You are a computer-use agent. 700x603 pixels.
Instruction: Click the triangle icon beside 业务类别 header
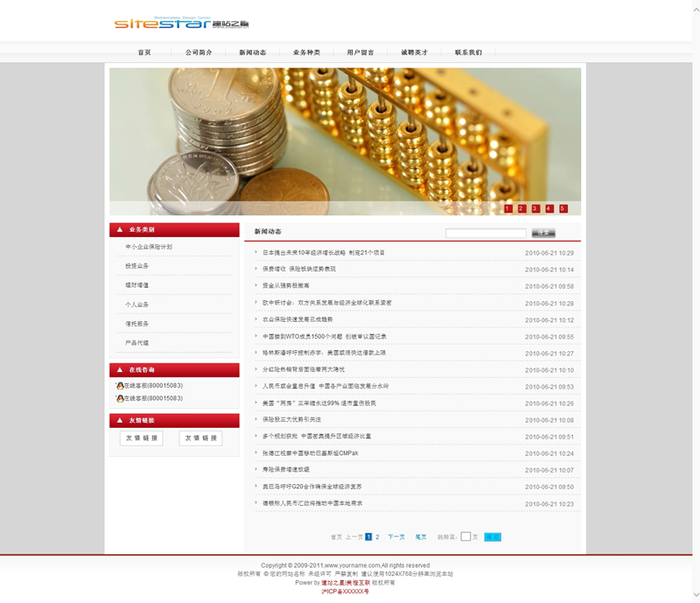[119, 230]
